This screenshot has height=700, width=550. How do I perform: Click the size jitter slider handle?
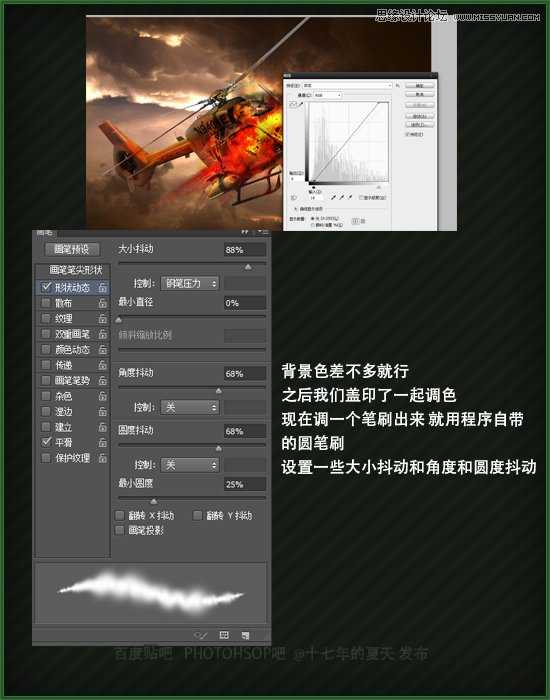coord(248,267)
